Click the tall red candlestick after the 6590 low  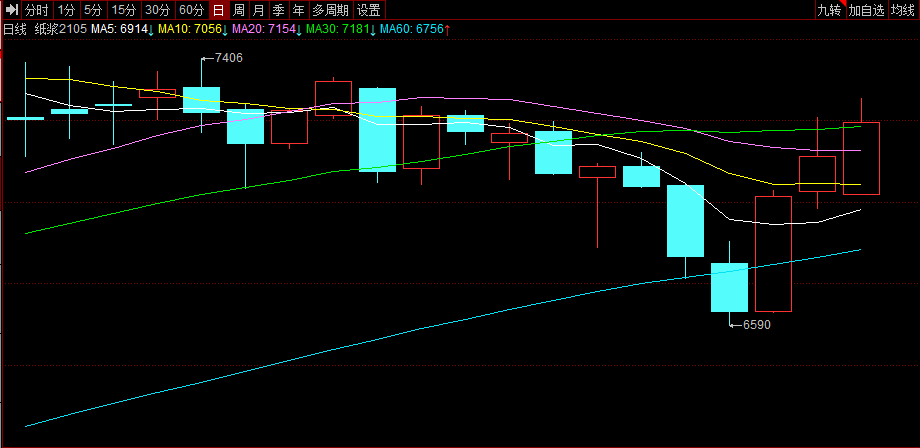click(x=773, y=253)
